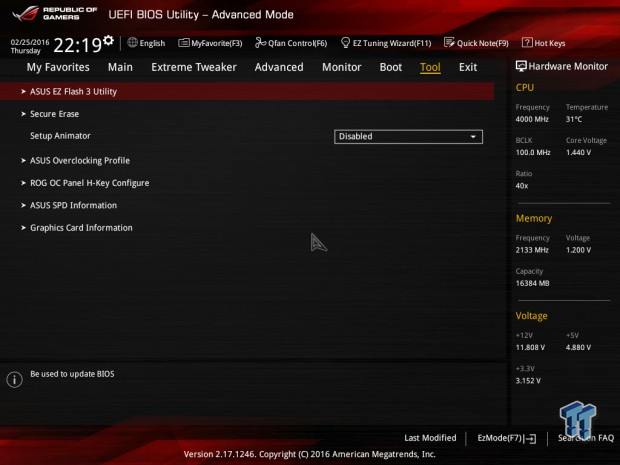Click the Setup Animator label
Screen dimensions: 620x465
60,136
